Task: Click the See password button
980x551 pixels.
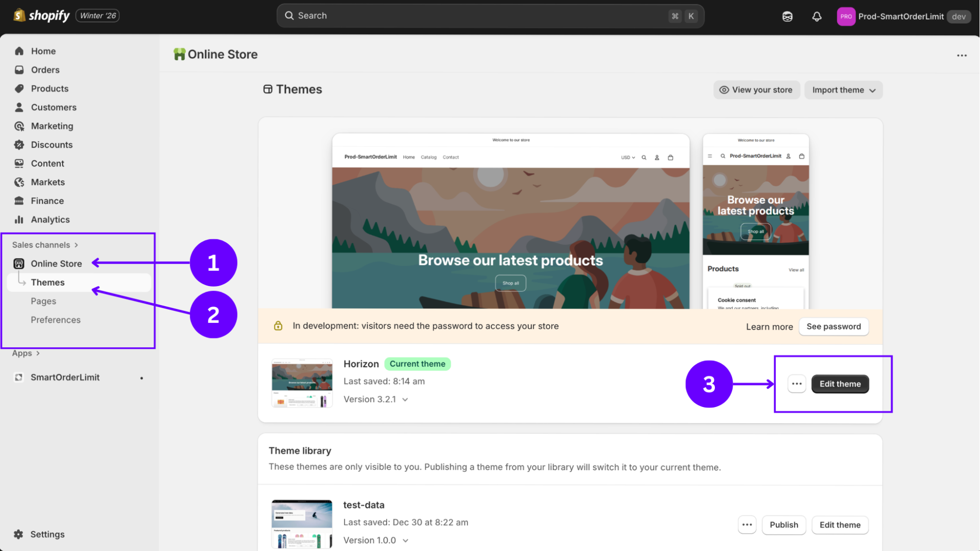Action: pos(833,327)
